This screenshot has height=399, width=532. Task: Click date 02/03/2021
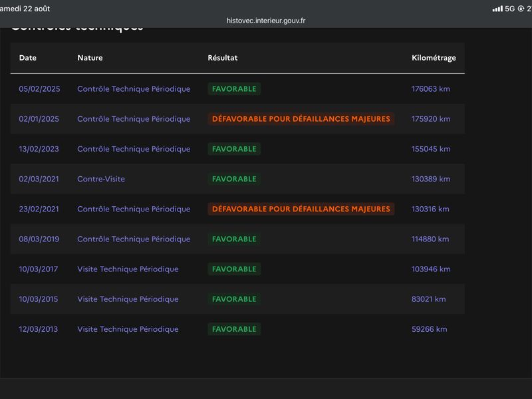pyautogui.click(x=39, y=179)
